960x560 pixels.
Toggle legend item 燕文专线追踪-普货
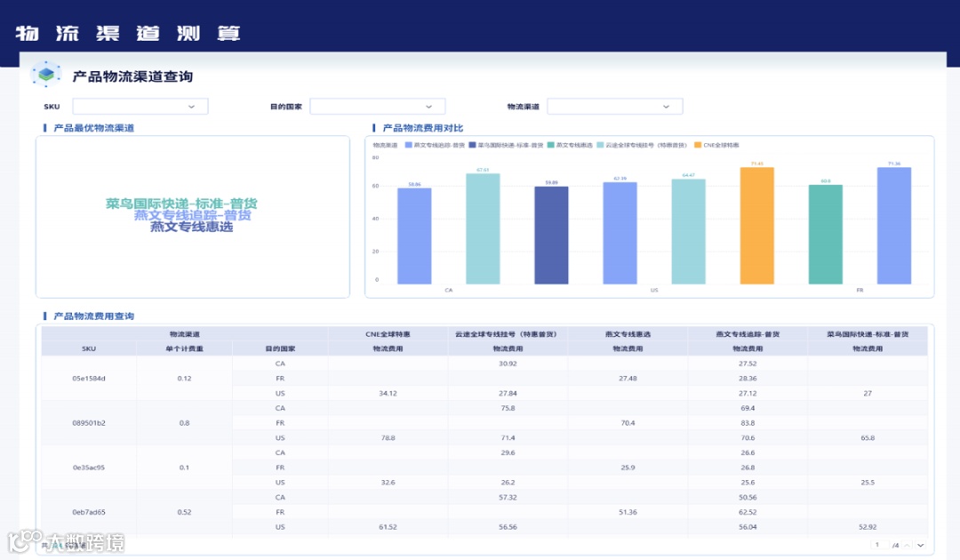pos(435,145)
